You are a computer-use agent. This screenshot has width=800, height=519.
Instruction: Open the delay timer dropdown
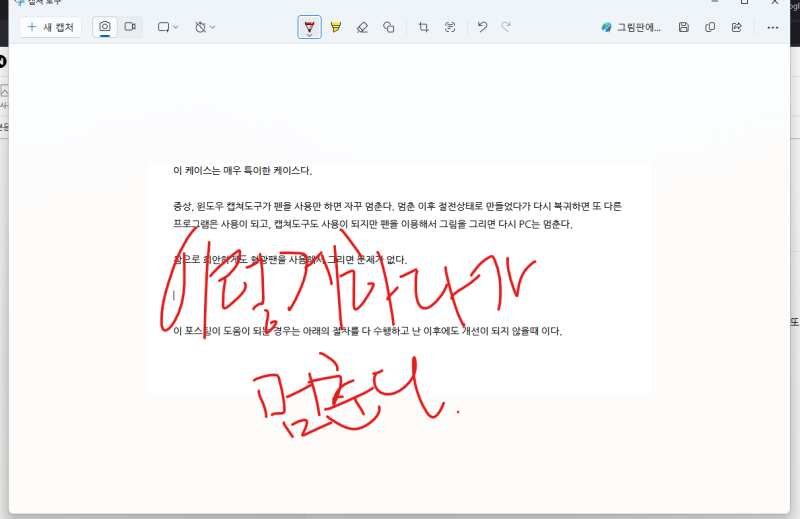(x=205, y=27)
